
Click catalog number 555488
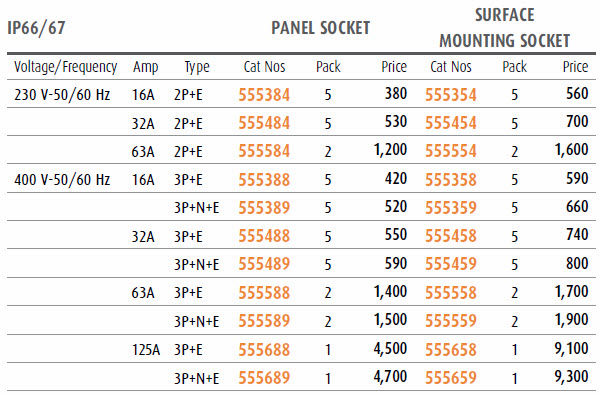264,236
